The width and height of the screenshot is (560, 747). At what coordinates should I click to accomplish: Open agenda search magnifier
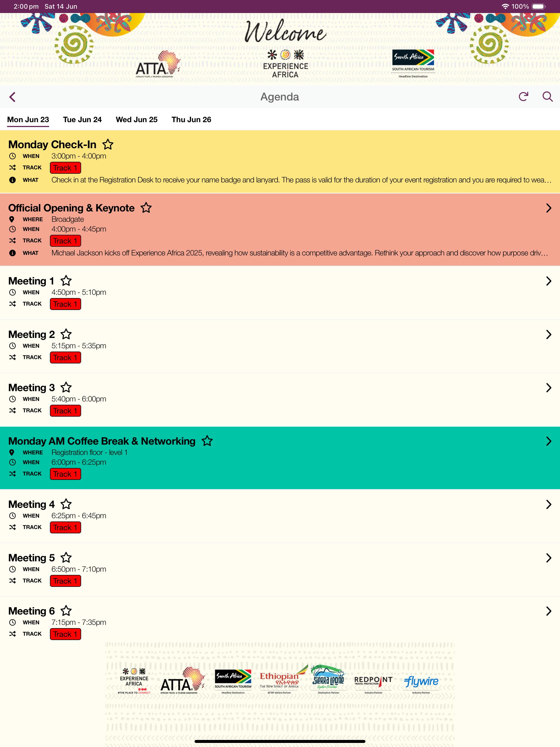[x=547, y=97]
